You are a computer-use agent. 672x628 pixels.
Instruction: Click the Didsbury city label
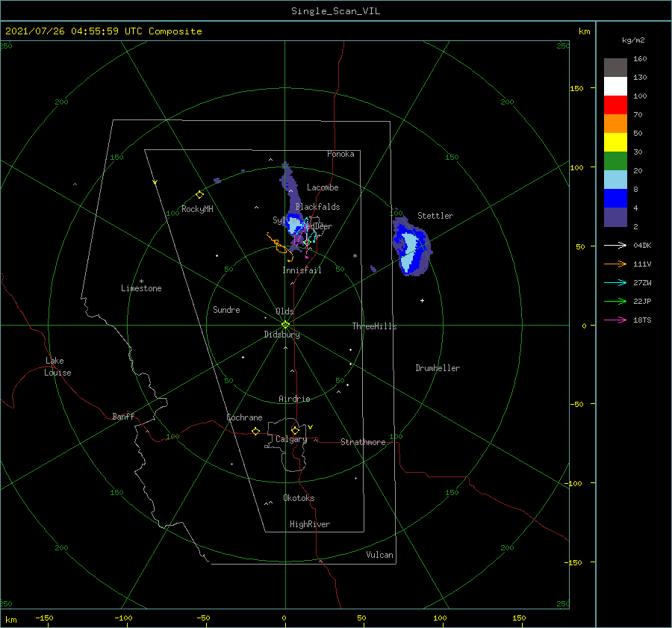(282, 335)
